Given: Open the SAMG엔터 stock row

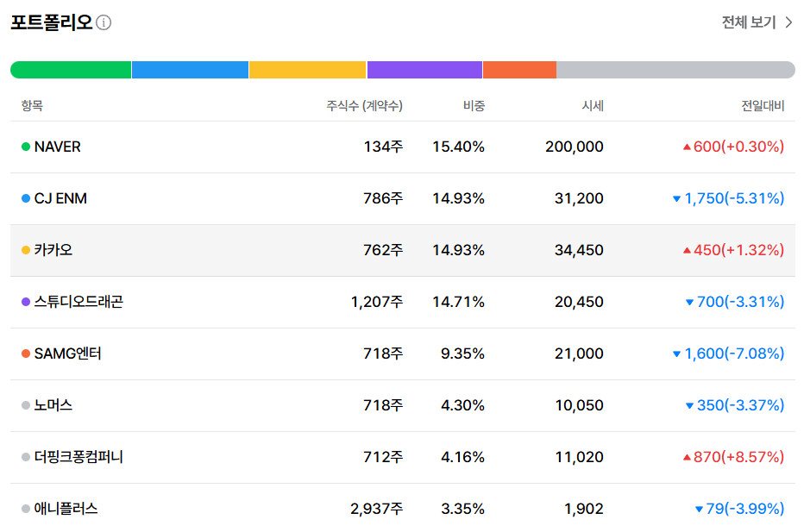Looking at the screenshot, I should [x=403, y=354].
